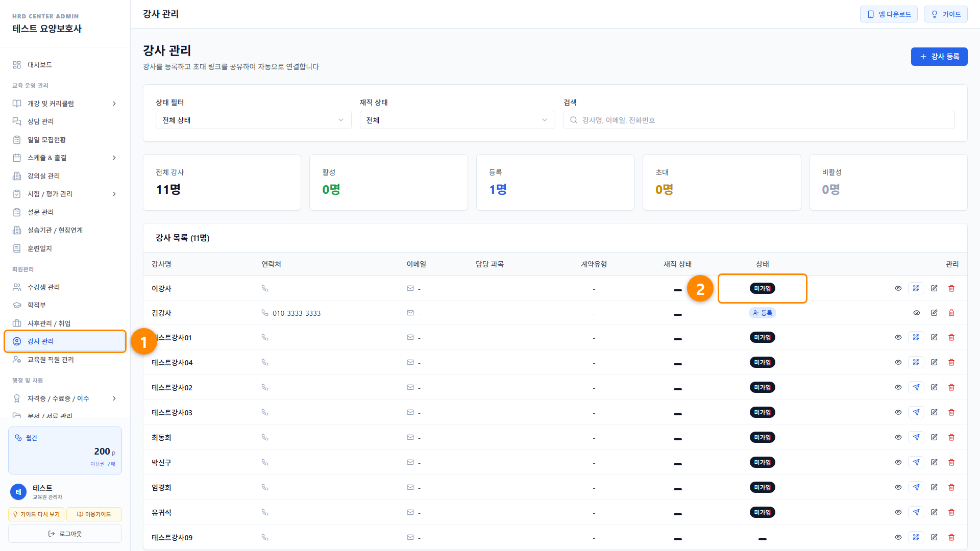Viewport: 980px width, 551px height.
Task: Edit instructor 김강사
Action: coord(934,313)
